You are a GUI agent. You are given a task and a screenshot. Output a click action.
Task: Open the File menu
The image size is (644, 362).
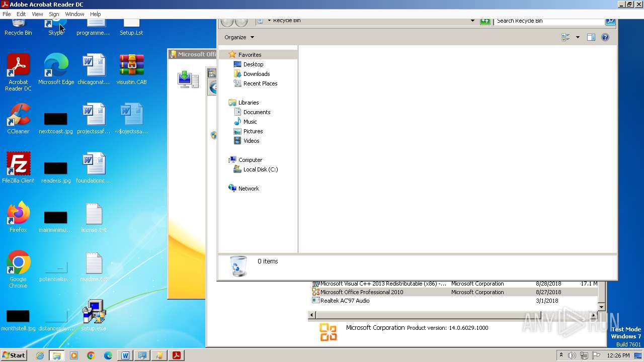(7, 14)
